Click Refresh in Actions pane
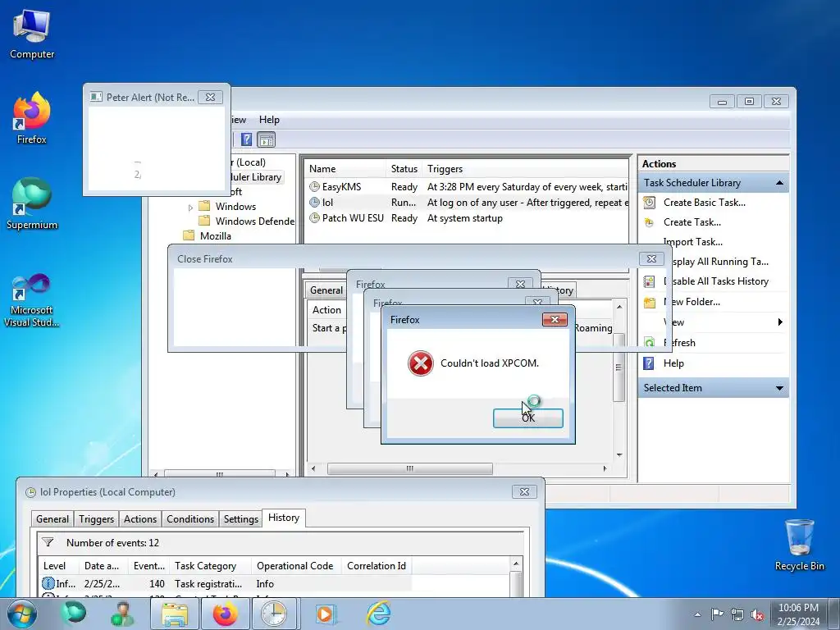840x630 pixels. tap(679, 343)
